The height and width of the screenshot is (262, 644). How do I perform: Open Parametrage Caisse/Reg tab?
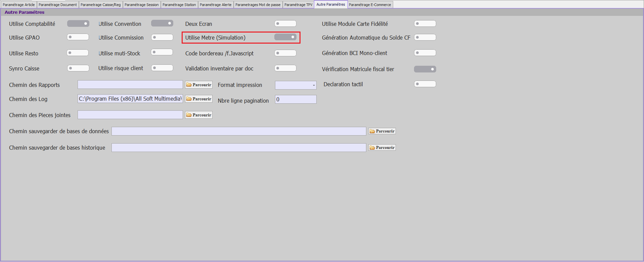coord(101,5)
